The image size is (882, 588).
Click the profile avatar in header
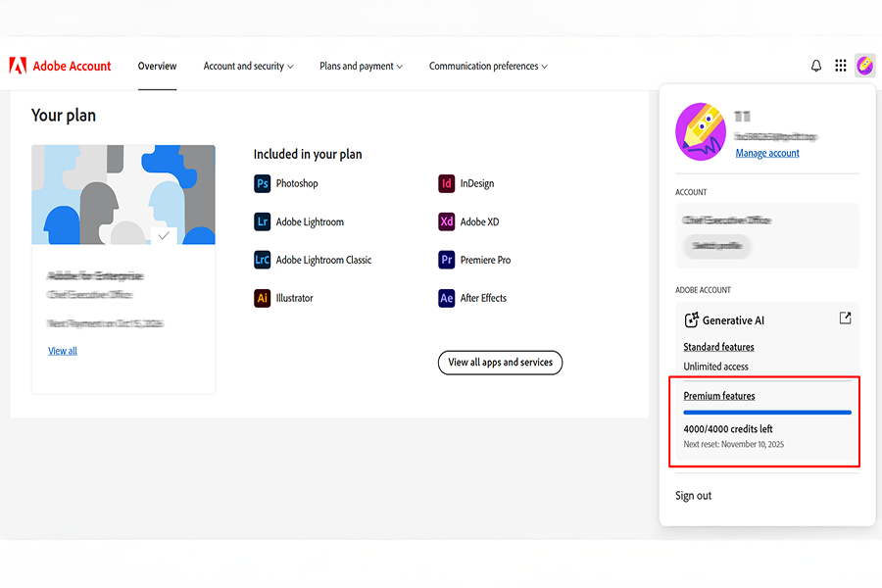[x=865, y=66]
